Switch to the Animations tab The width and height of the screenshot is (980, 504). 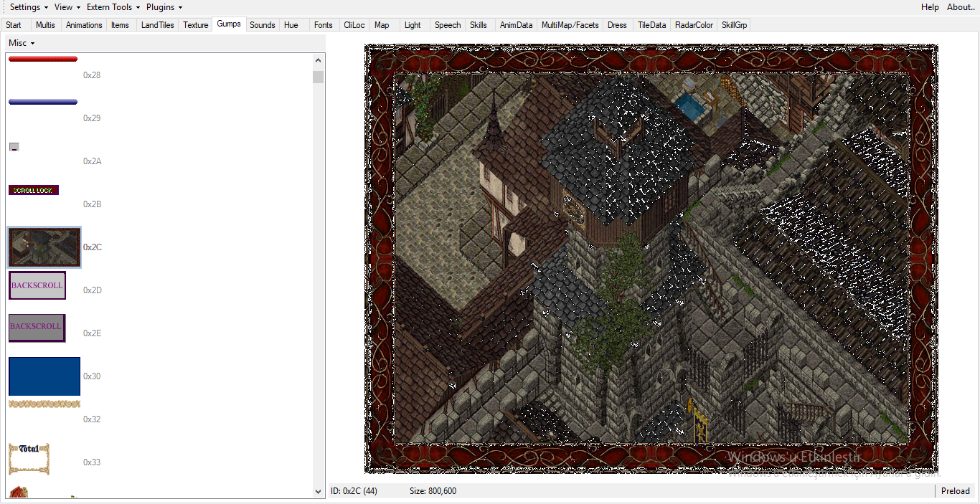(x=84, y=25)
